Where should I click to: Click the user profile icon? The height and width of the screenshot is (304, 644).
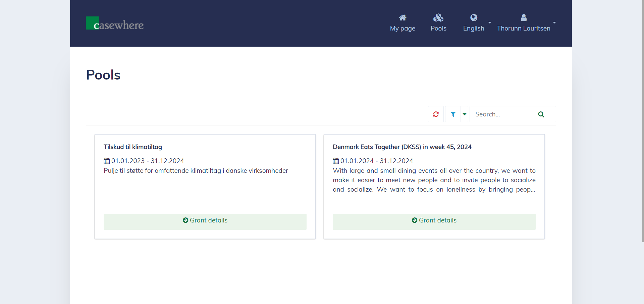[523, 17]
